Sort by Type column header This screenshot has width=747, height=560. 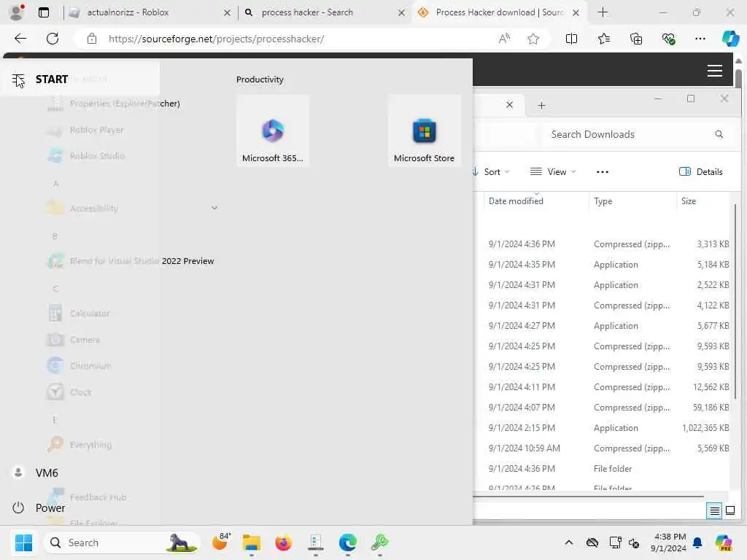[632, 201]
